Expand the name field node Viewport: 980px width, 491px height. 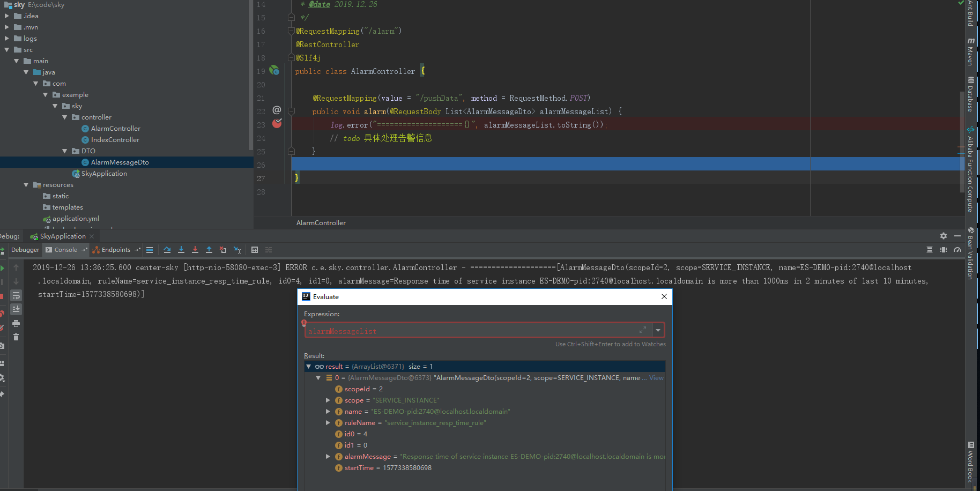point(328,412)
